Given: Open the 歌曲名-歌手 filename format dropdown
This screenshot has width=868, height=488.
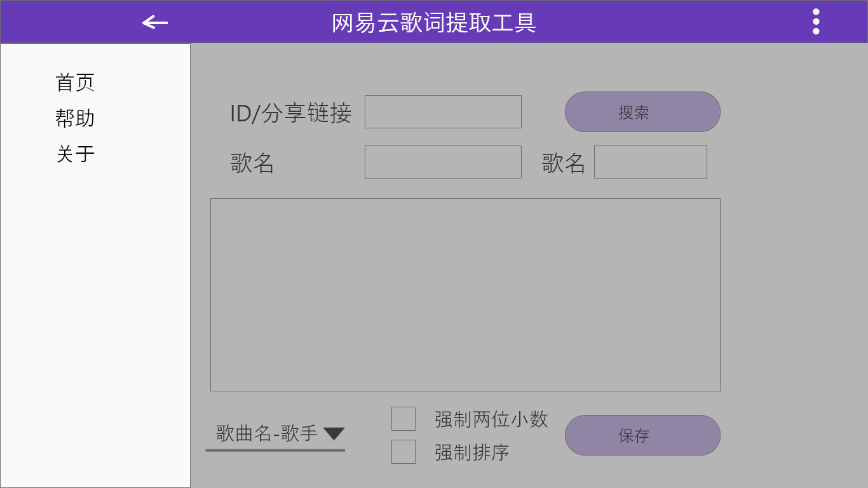Looking at the screenshot, I should (x=267, y=433).
